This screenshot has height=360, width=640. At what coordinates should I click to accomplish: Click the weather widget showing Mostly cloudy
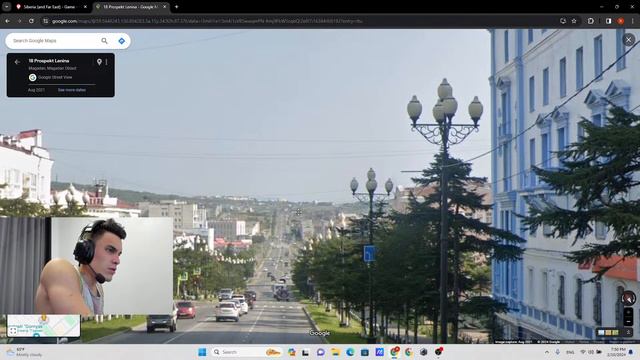tap(25, 352)
